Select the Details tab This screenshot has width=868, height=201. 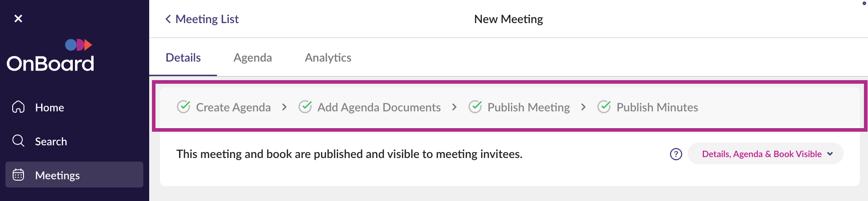[183, 57]
